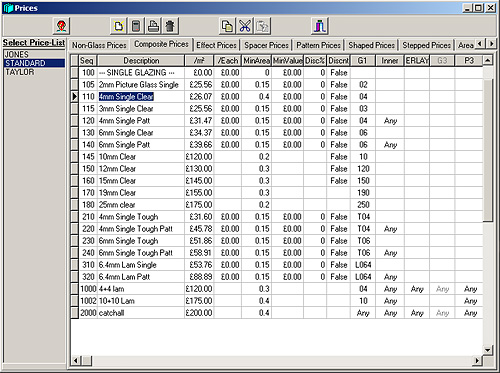Click the /Each column header
The width and height of the screenshot is (500, 373).
228,61
